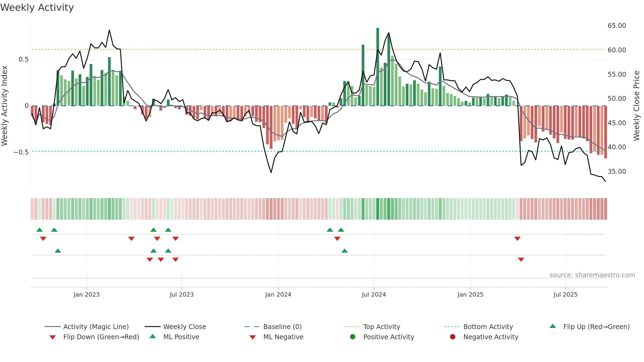Screen dimensions: 644x362
Task: Click the tallest dark green activity bar in July 2024
Action: click(378, 67)
